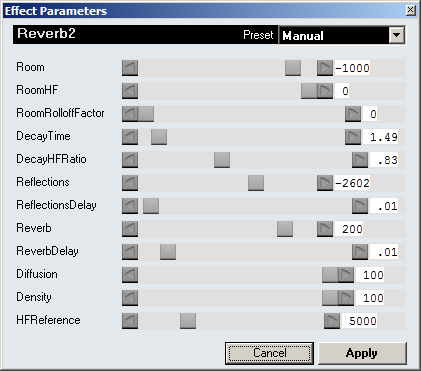Increase DecayHFRatio with right arrow
Screen dimensions: 421x371
tap(360, 160)
